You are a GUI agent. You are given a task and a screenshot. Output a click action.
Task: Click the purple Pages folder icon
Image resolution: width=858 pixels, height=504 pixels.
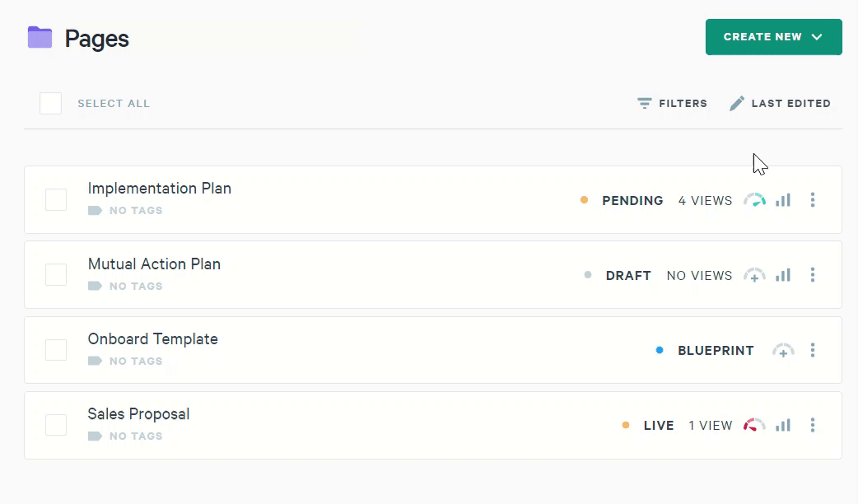click(40, 38)
